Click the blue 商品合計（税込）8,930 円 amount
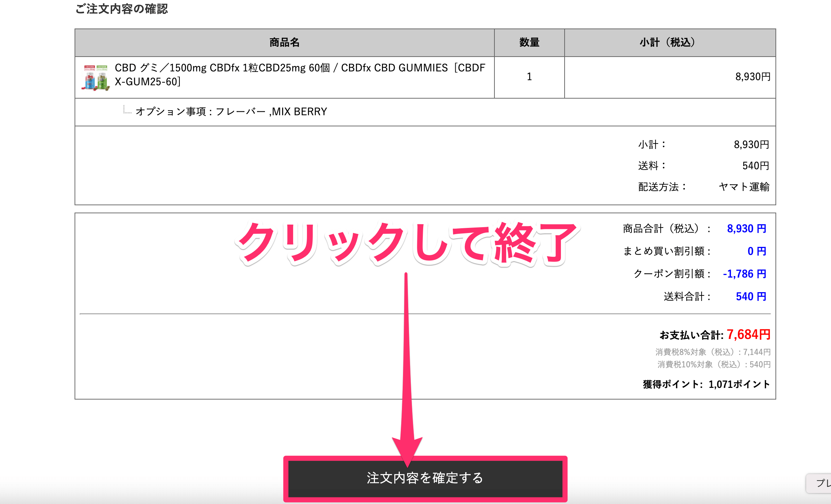Screen dimensions: 831x504 click(746, 228)
